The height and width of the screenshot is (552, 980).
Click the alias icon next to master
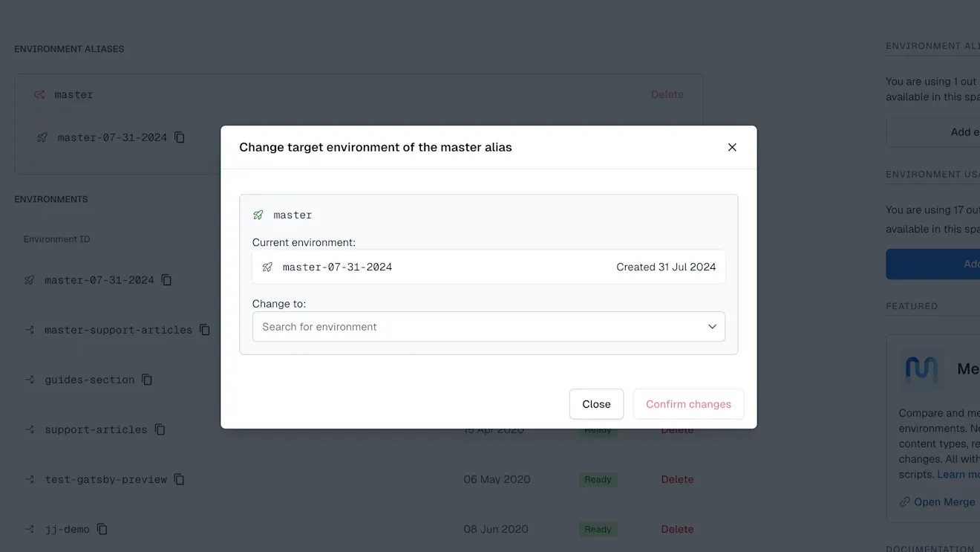[x=39, y=94]
